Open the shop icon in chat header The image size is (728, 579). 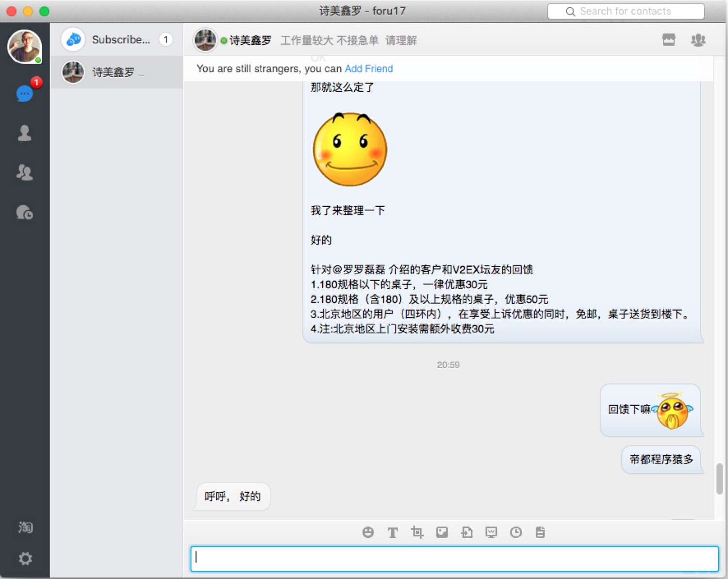pos(669,40)
